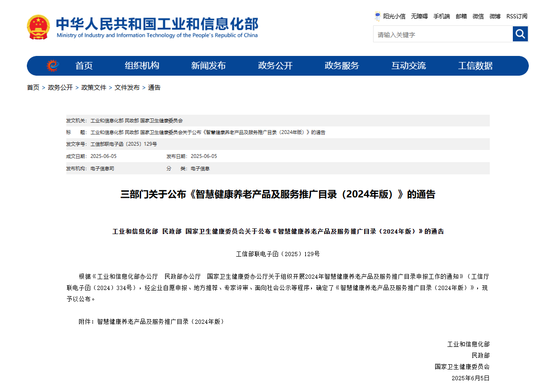Click document number 工信部联电子函〔2025〕129号 in table
542x392 pixels.
[x=124, y=144]
